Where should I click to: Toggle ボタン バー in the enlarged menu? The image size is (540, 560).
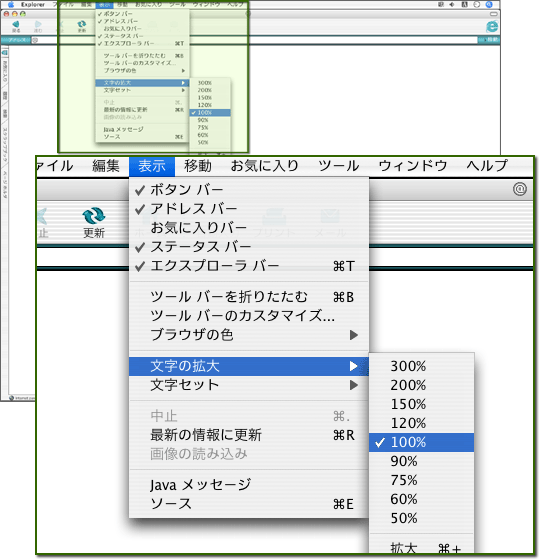point(249,190)
